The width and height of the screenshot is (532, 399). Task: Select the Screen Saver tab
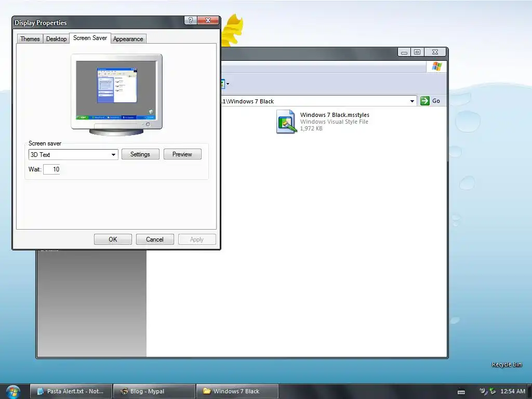pos(90,38)
